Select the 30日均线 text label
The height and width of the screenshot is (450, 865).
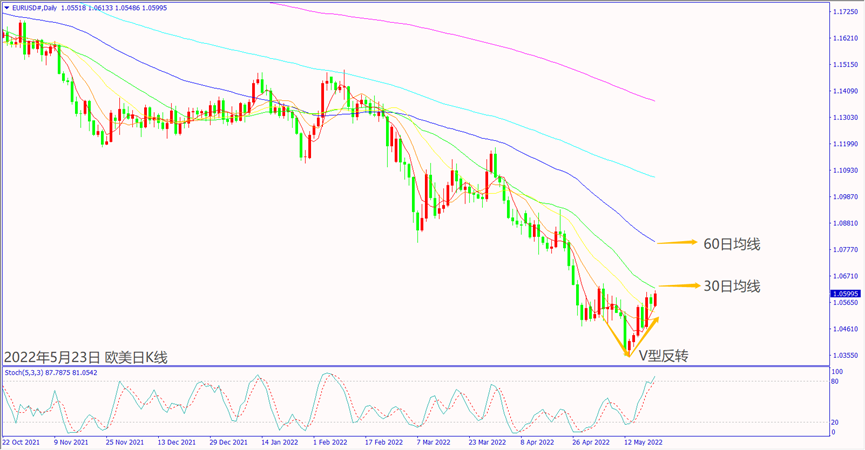coord(731,286)
